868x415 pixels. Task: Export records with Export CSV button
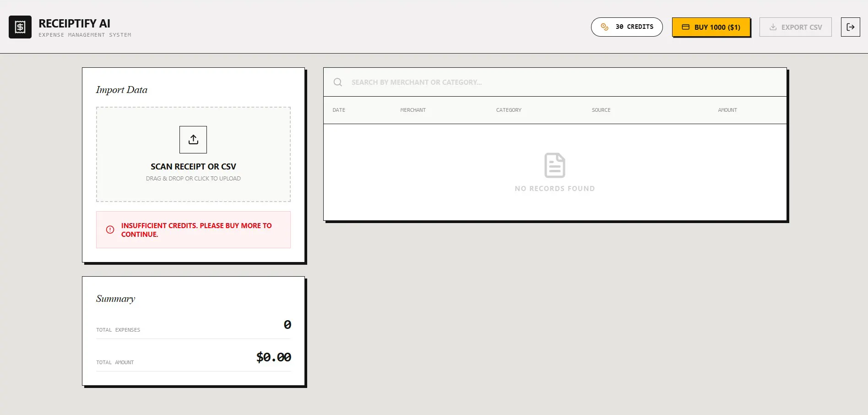click(796, 27)
